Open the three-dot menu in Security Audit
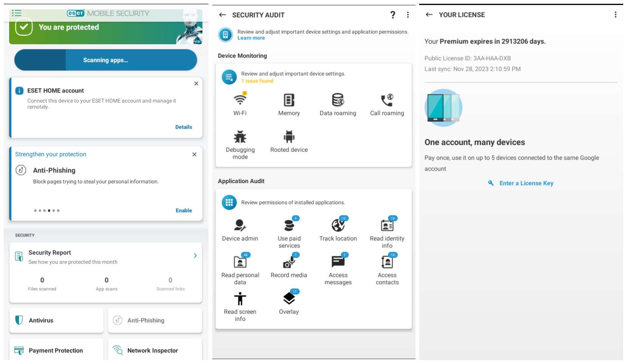This screenshot has height=364, width=627. pyautogui.click(x=408, y=15)
